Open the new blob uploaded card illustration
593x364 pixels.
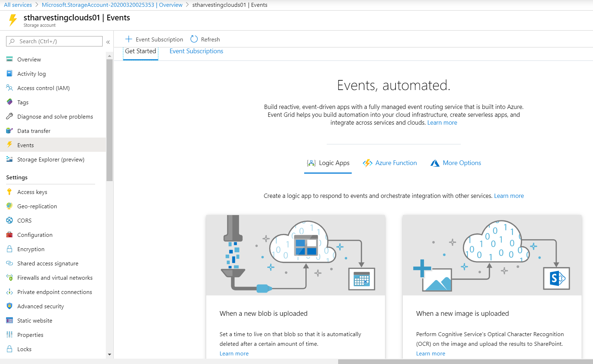point(296,255)
